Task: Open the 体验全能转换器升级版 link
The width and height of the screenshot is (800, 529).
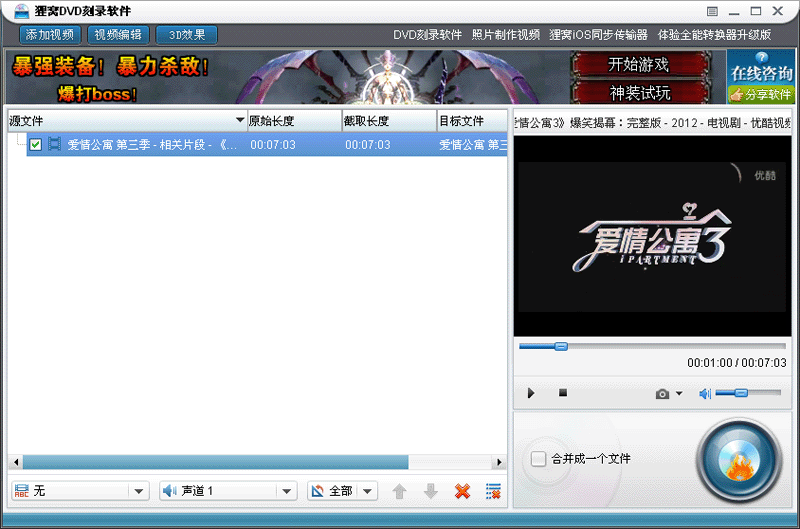Action: click(714, 35)
